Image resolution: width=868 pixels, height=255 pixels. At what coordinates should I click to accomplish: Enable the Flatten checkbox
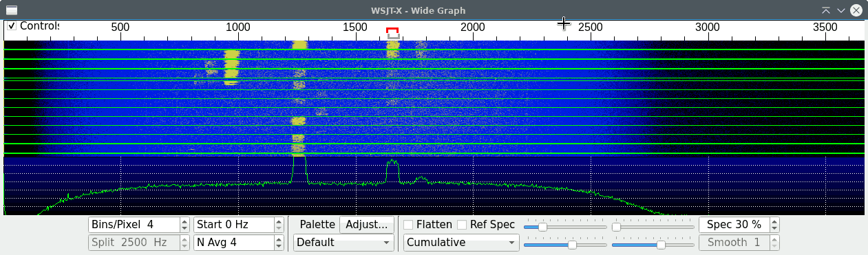click(x=408, y=225)
